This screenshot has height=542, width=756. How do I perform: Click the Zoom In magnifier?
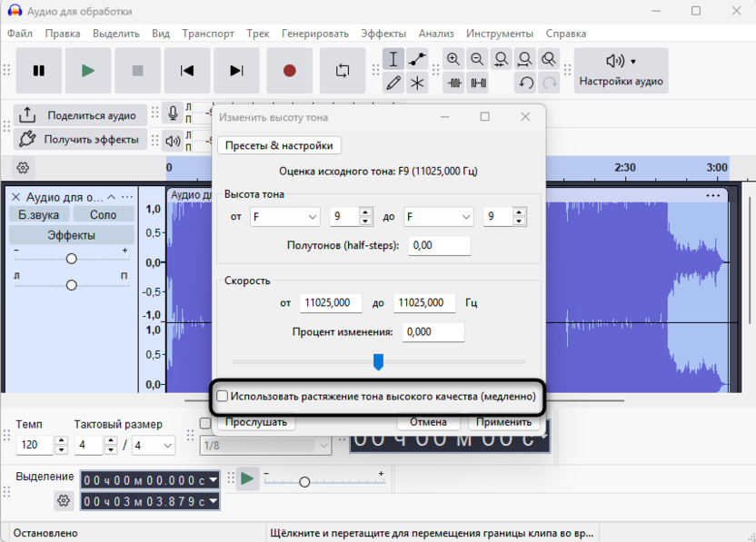click(453, 59)
